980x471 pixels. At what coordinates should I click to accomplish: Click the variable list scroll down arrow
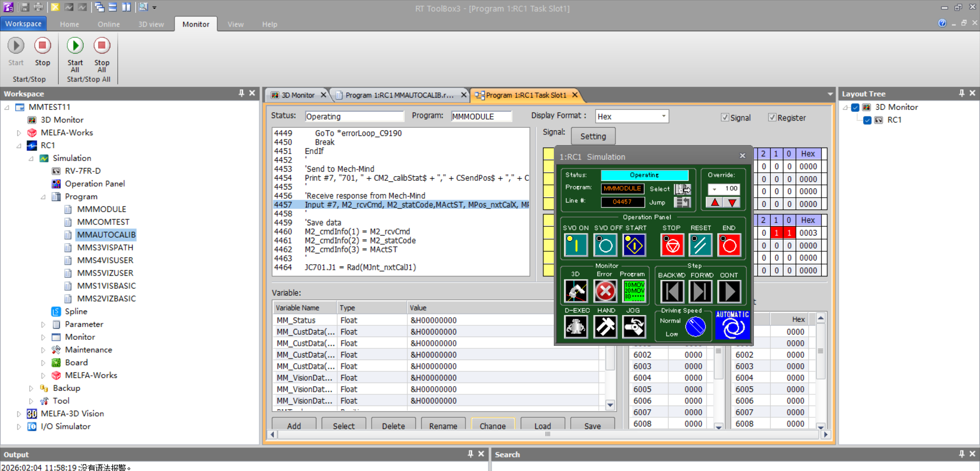point(610,405)
